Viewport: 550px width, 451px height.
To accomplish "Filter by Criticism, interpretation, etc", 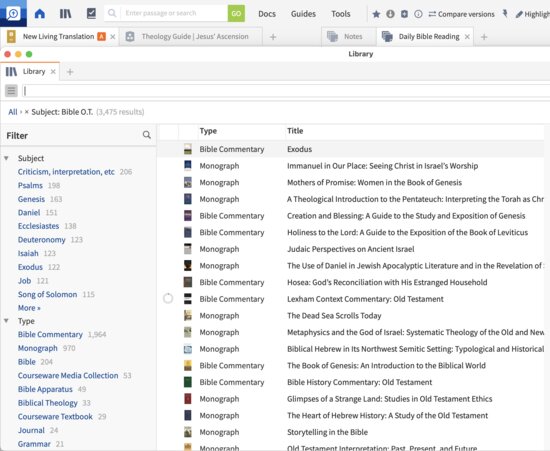I will 66,172.
